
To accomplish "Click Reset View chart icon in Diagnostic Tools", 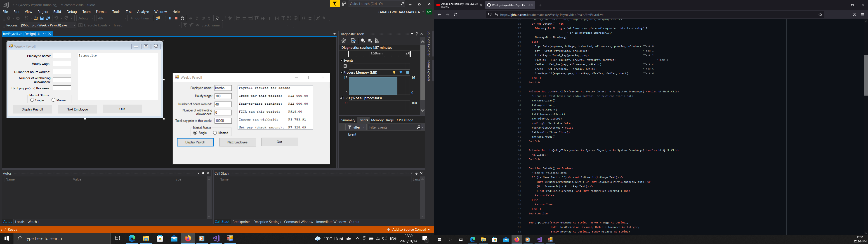I will click(x=377, y=41).
